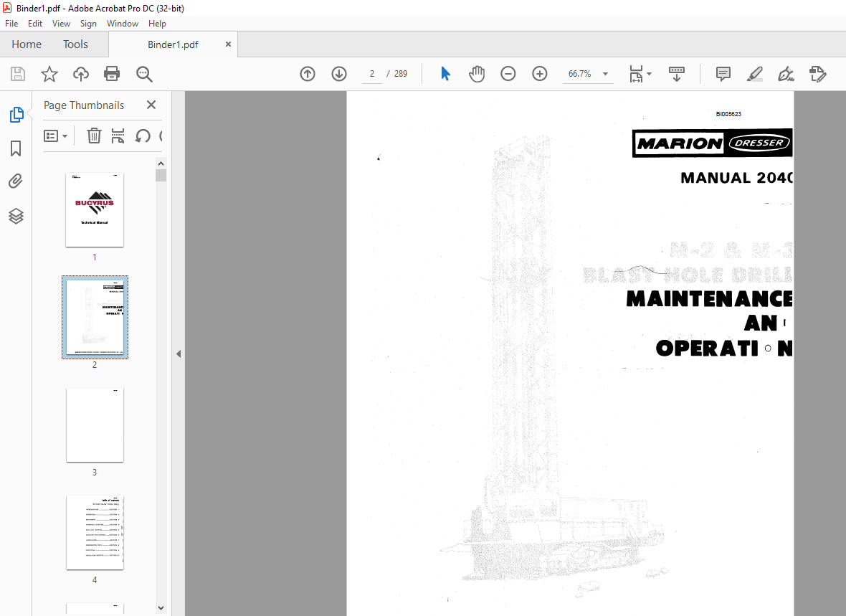Image resolution: width=846 pixels, height=616 pixels.
Task: Click the print pages thumbnail tool
Action: 118,136
